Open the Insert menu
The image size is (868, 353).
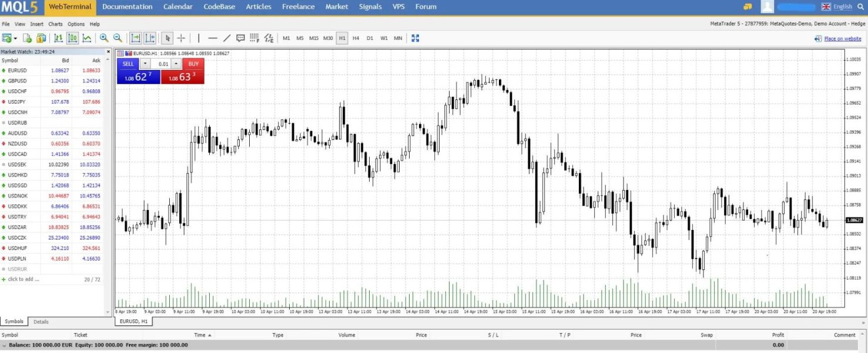click(37, 24)
